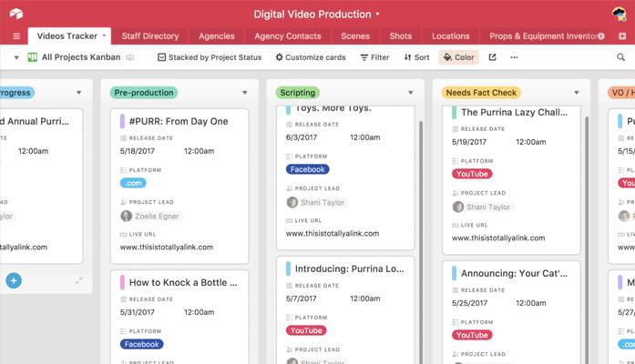Open the share view icon
Viewport: 635px width, 364px height.
(x=493, y=57)
